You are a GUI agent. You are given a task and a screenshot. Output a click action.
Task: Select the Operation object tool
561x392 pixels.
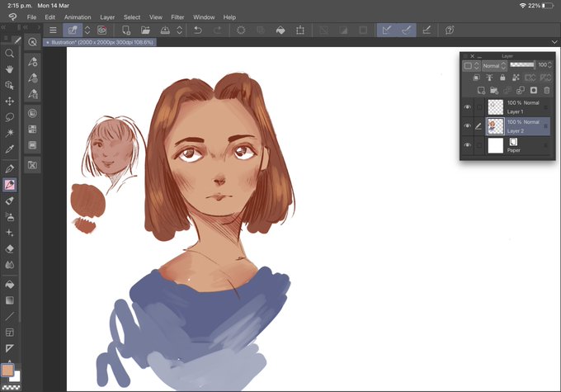10,85
